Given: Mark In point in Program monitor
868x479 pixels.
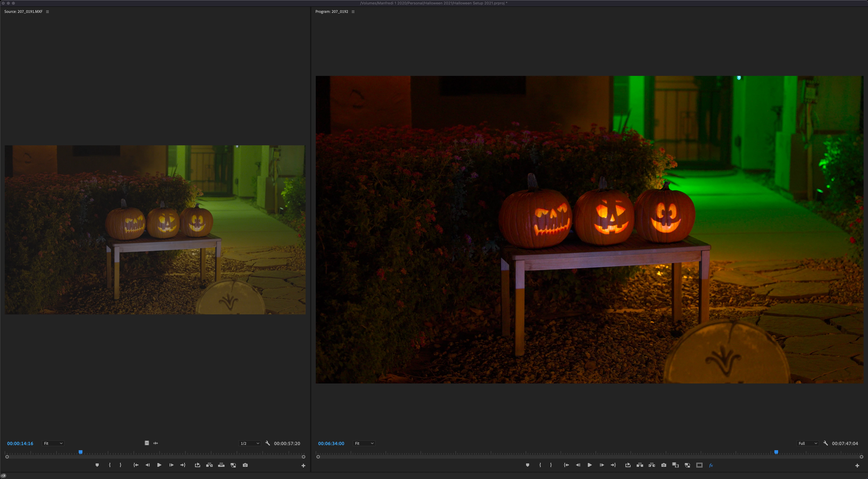Looking at the screenshot, I should pos(540,465).
